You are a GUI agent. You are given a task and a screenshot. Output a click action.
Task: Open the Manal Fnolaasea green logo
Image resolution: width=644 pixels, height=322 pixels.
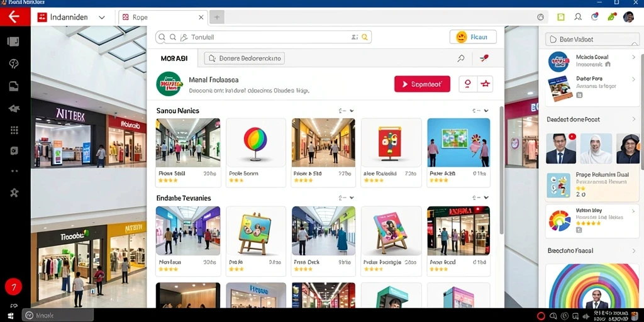pos(169,84)
